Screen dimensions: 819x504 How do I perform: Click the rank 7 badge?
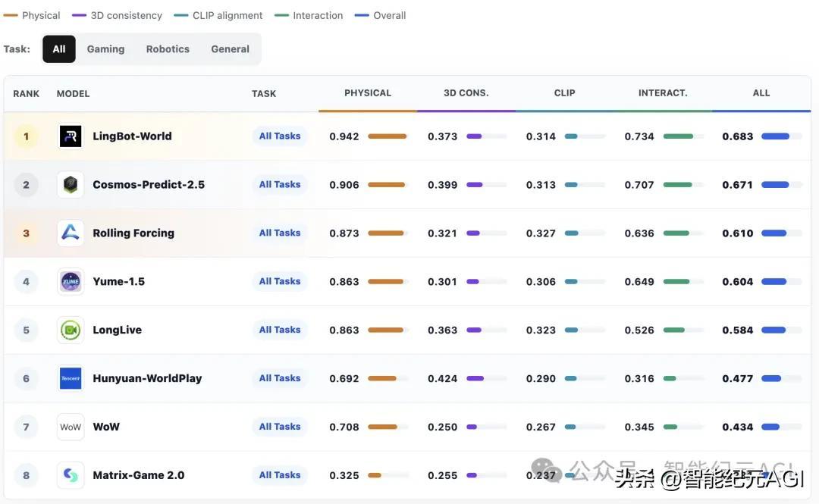click(26, 427)
